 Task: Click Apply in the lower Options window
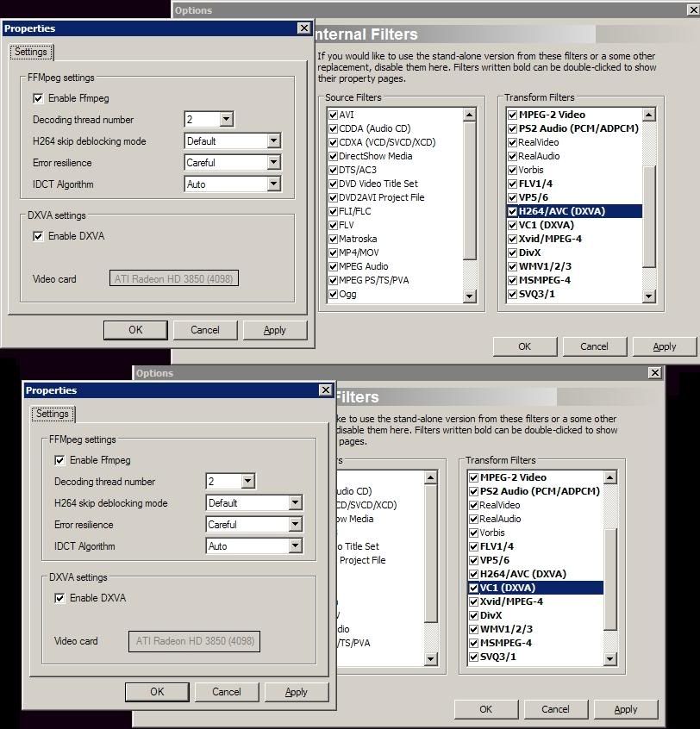point(625,709)
